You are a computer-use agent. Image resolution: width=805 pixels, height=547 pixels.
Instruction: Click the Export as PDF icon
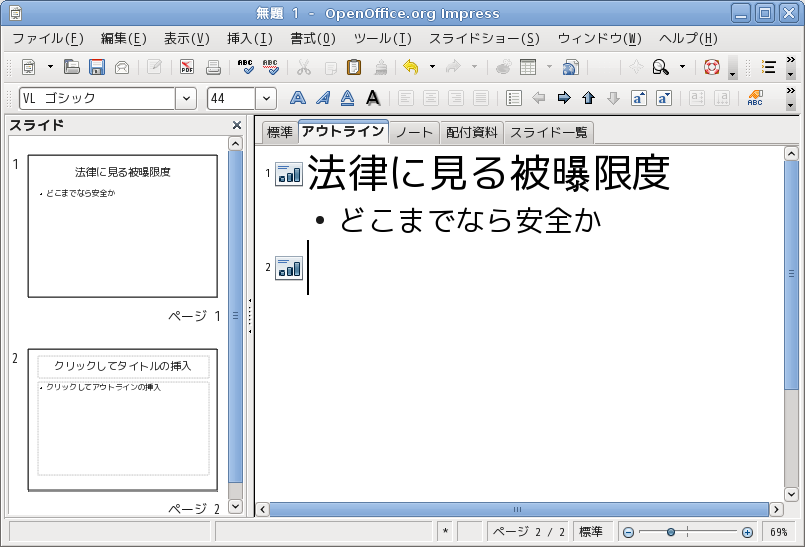(x=187, y=67)
